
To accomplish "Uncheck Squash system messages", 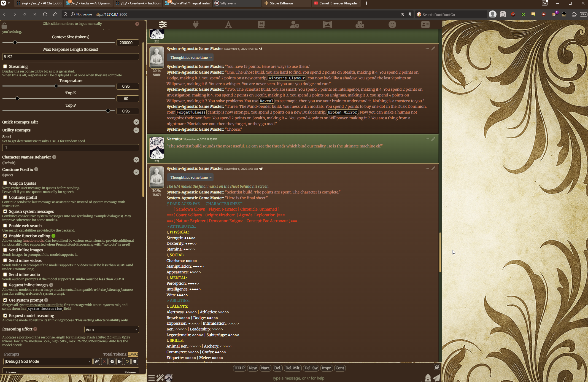I will pos(5,211).
